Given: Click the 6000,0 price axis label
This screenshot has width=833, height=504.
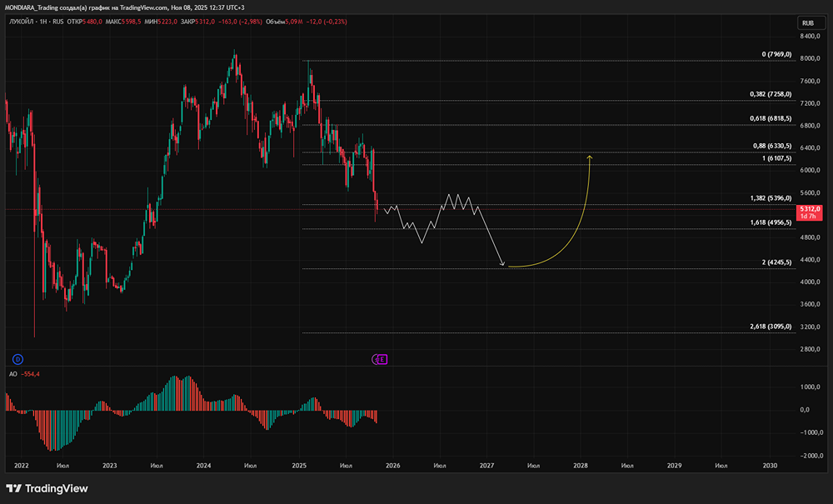Looking at the screenshot, I should pos(811,171).
